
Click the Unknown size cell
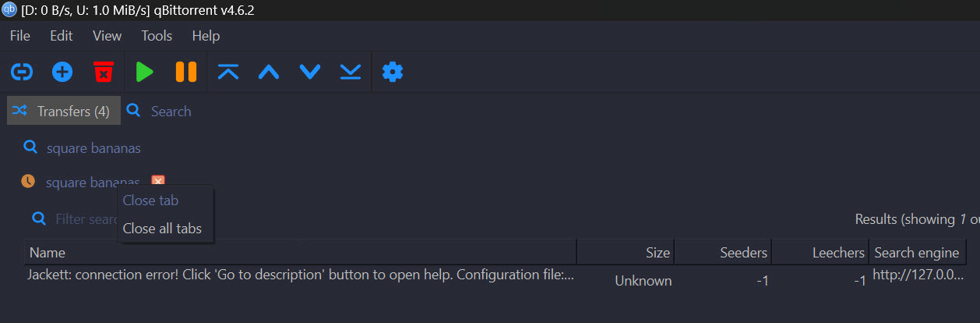click(x=643, y=280)
